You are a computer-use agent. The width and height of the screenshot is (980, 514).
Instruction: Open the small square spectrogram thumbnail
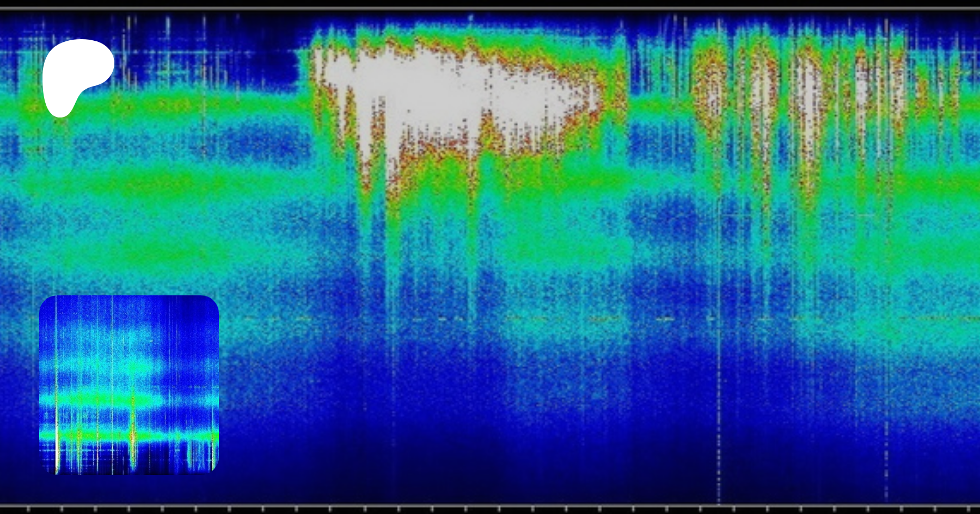(x=129, y=385)
